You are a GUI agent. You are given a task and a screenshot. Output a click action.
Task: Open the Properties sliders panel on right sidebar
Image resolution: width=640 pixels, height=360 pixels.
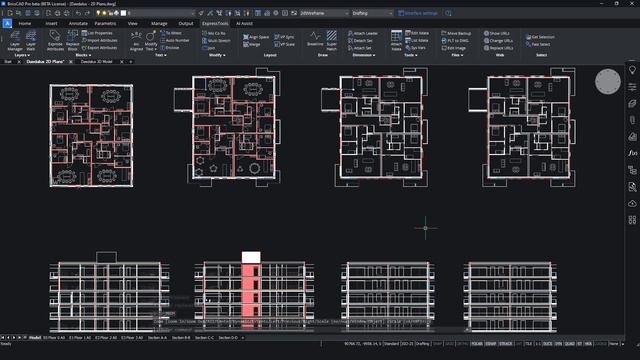tap(632, 87)
